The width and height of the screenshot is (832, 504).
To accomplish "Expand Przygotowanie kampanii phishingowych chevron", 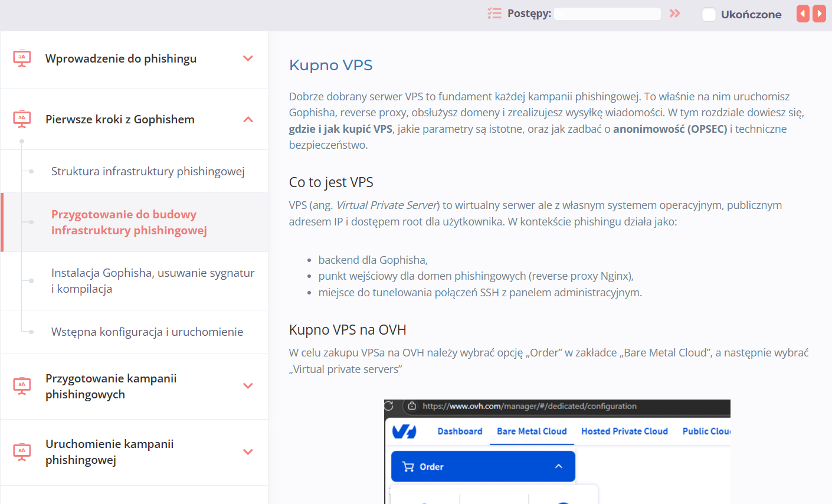I will coord(248,386).
